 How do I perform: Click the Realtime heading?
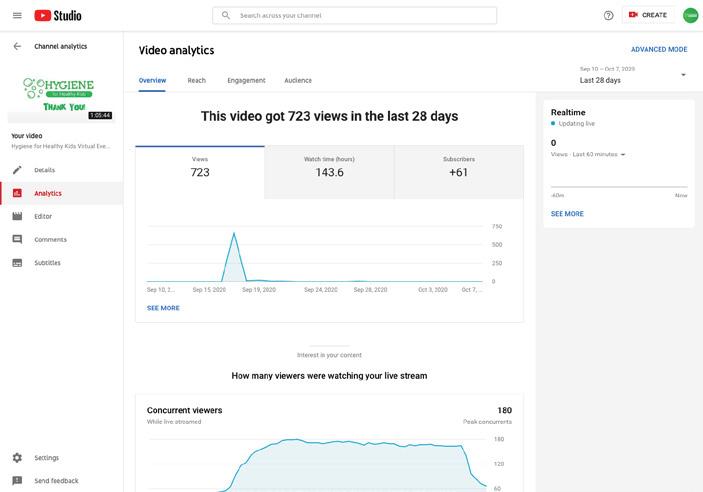(568, 113)
